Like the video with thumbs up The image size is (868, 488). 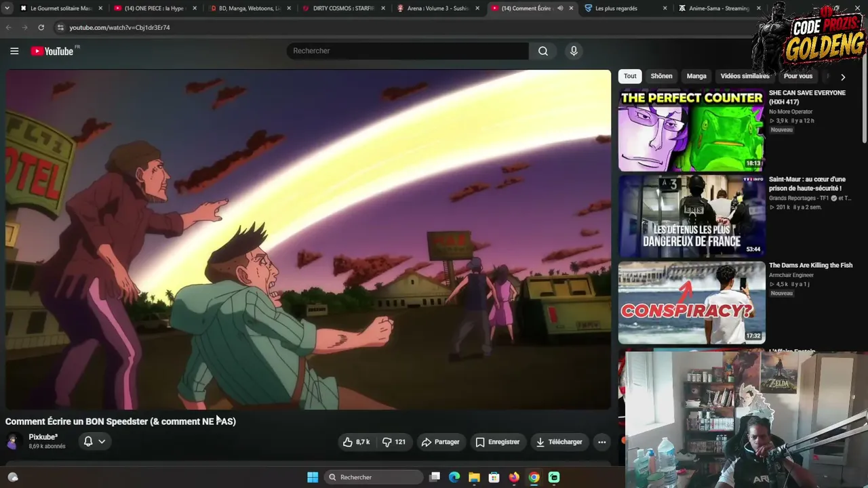(356, 442)
